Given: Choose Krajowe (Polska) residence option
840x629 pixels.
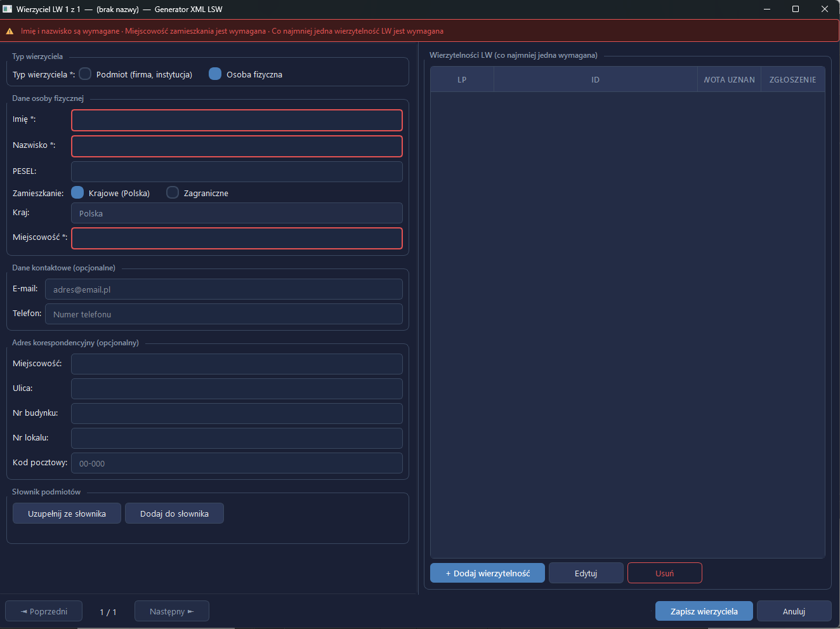Looking at the screenshot, I should point(77,192).
